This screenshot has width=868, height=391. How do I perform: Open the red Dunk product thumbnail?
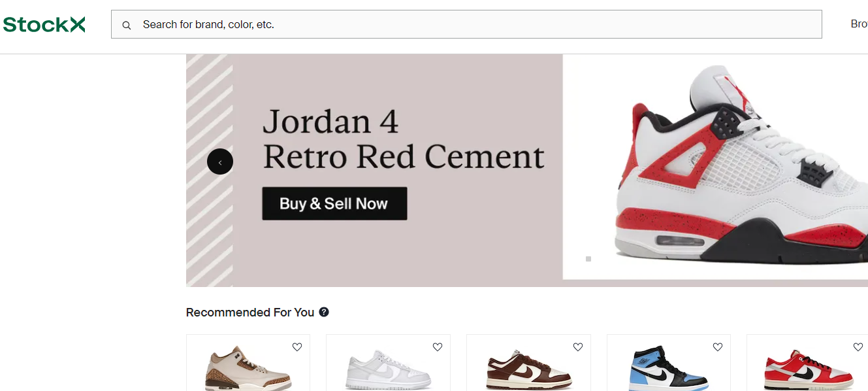coord(809,371)
